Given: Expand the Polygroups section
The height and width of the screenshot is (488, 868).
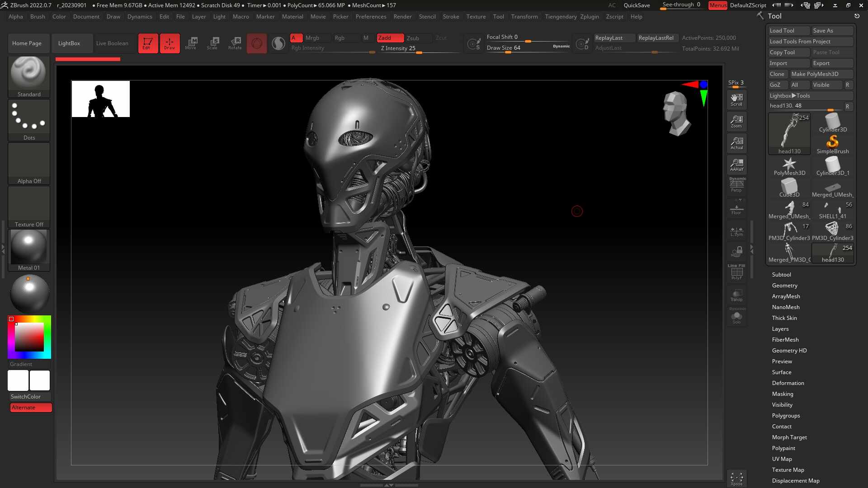Looking at the screenshot, I should 786,416.
